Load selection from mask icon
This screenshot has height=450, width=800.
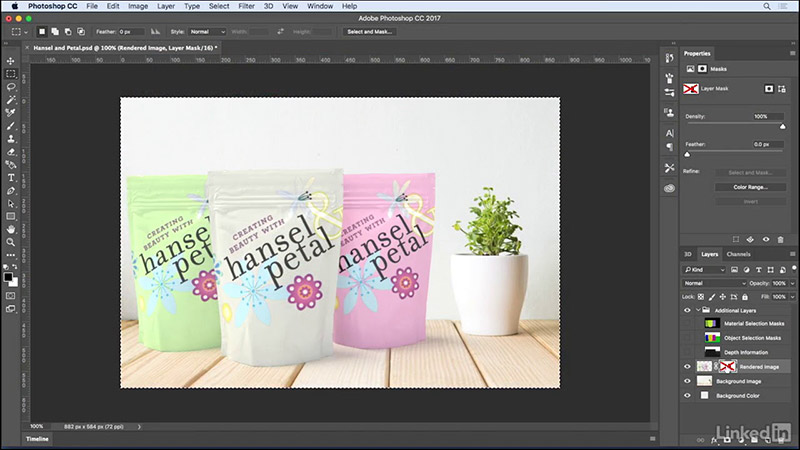point(736,239)
